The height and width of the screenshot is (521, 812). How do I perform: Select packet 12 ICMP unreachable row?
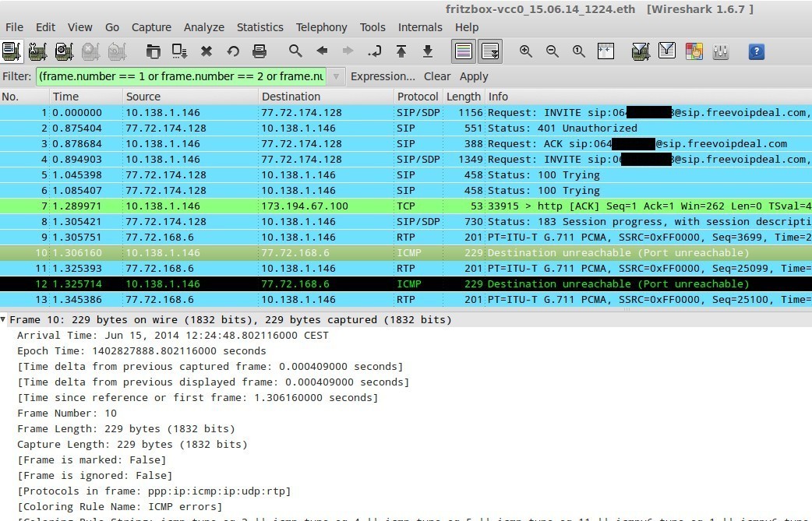406,283
